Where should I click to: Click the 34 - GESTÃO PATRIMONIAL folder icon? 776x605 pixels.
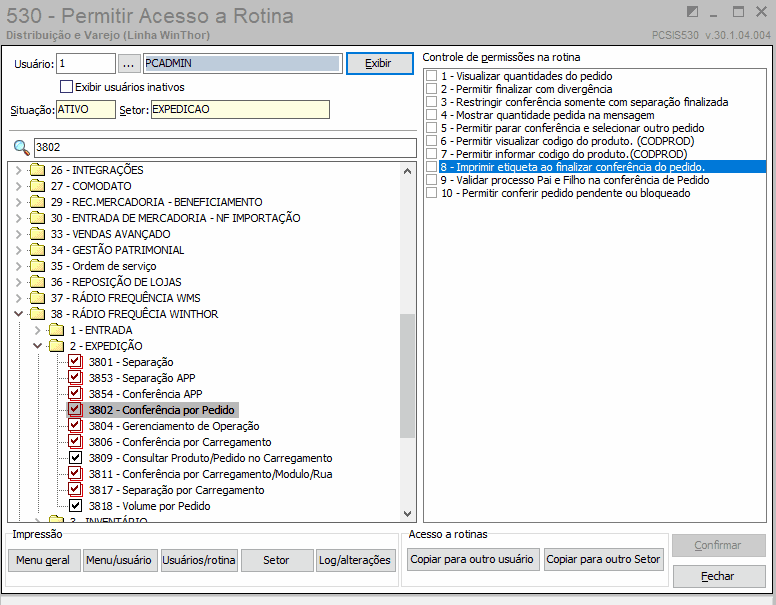click(x=37, y=250)
